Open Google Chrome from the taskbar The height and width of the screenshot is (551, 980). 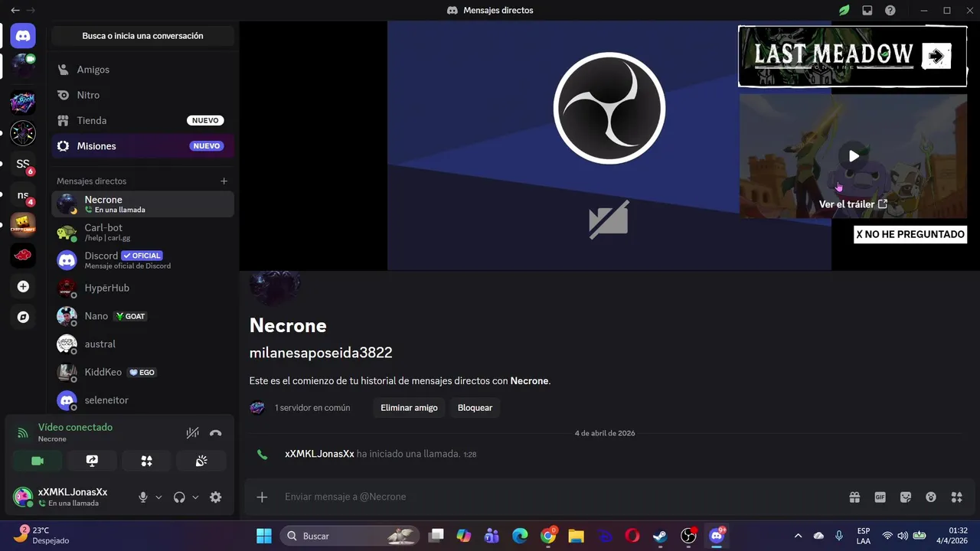548,536
